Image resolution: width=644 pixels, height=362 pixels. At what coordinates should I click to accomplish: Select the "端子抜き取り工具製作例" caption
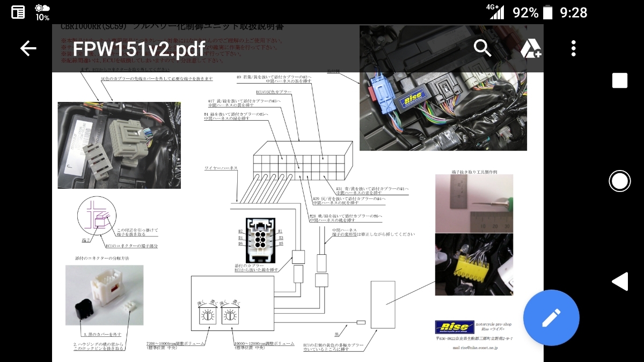point(474,172)
